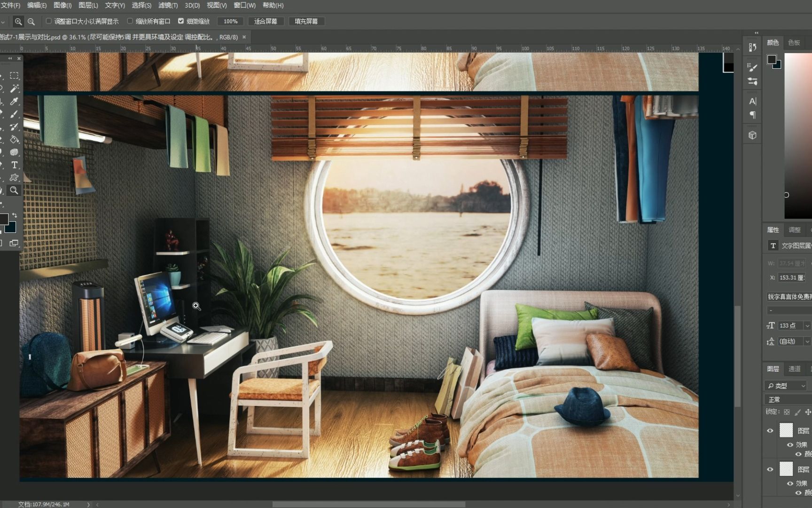Expand the collapsed panel dock arrows
The width and height of the screenshot is (812, 508).
click(757, 33)
